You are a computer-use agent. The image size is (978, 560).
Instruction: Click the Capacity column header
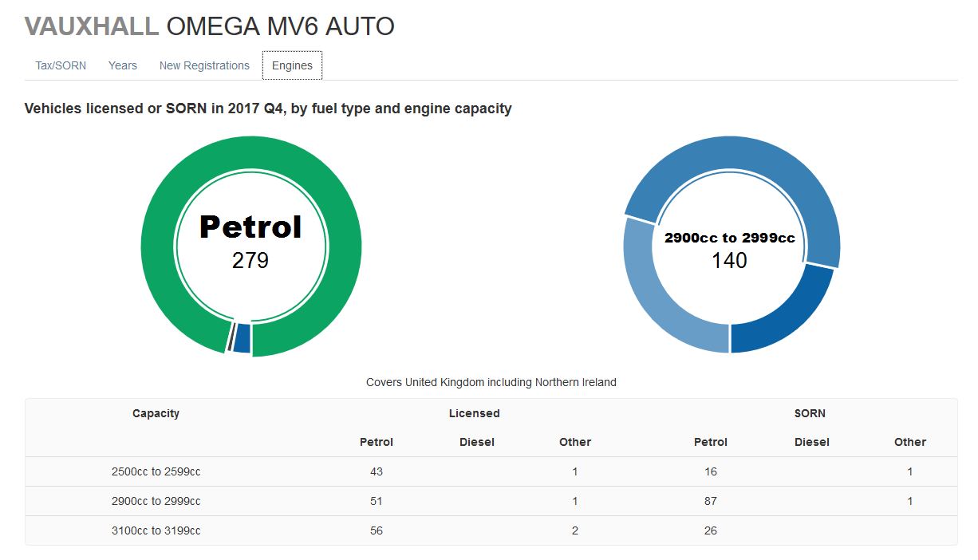point(156,413)
